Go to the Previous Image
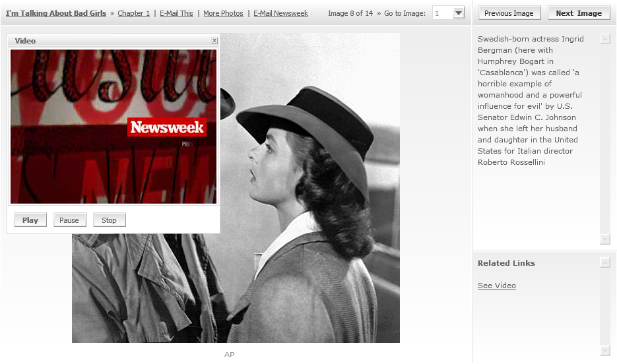 pyautogui.click(x=509, y=13)
